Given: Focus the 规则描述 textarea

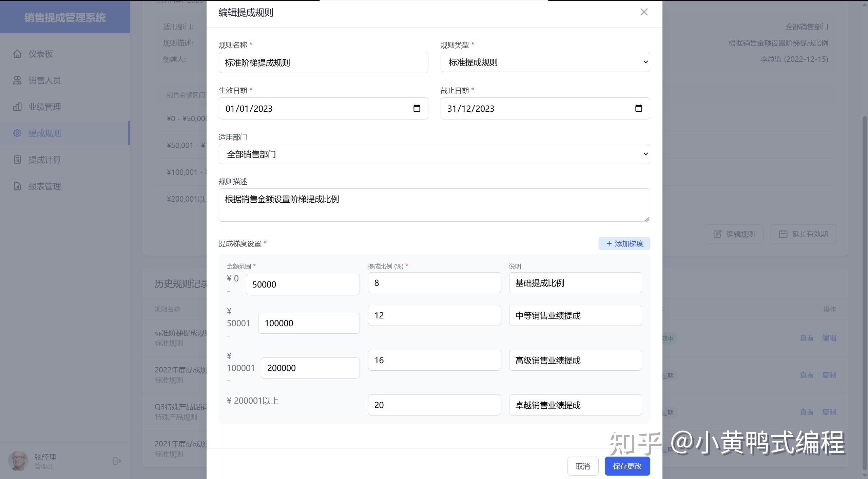Looking at the screenshot, I should (434, 205).
